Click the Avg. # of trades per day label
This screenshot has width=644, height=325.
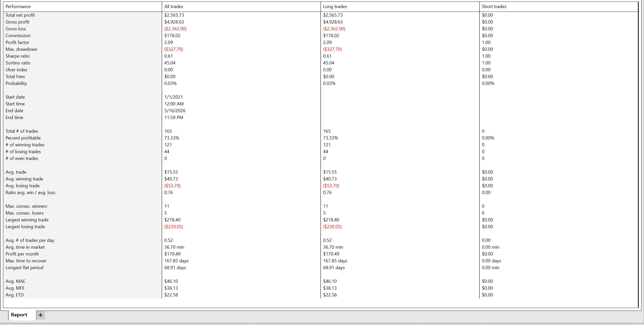[30, 240]
